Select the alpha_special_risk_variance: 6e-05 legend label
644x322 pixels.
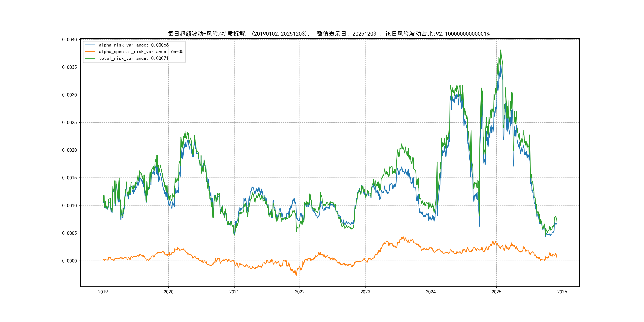[x=141, y=51]
